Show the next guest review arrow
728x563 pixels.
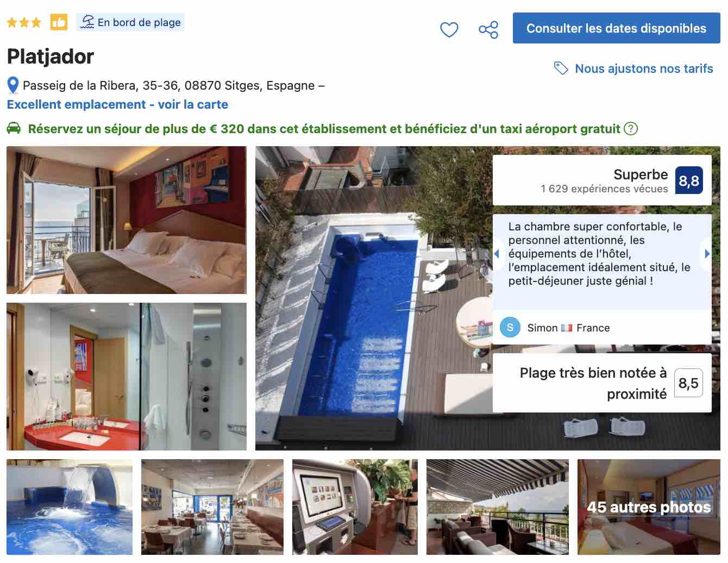707,253
